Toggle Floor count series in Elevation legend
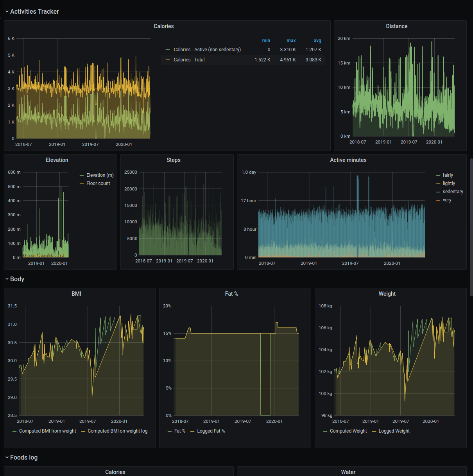The height and width of the screenshot is (476, 473). 98,183
